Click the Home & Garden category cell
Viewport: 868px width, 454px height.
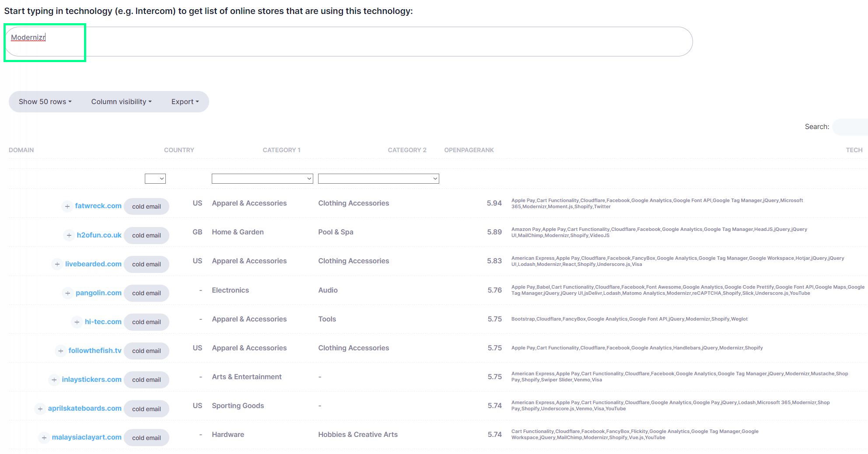point(238,232)
